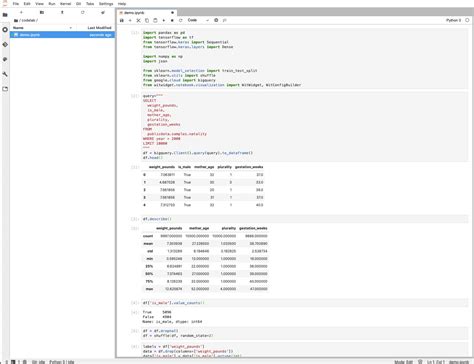474x364 pixels.
Task: Interrupt the kernel with the stop icon
Action: (172, 20)
